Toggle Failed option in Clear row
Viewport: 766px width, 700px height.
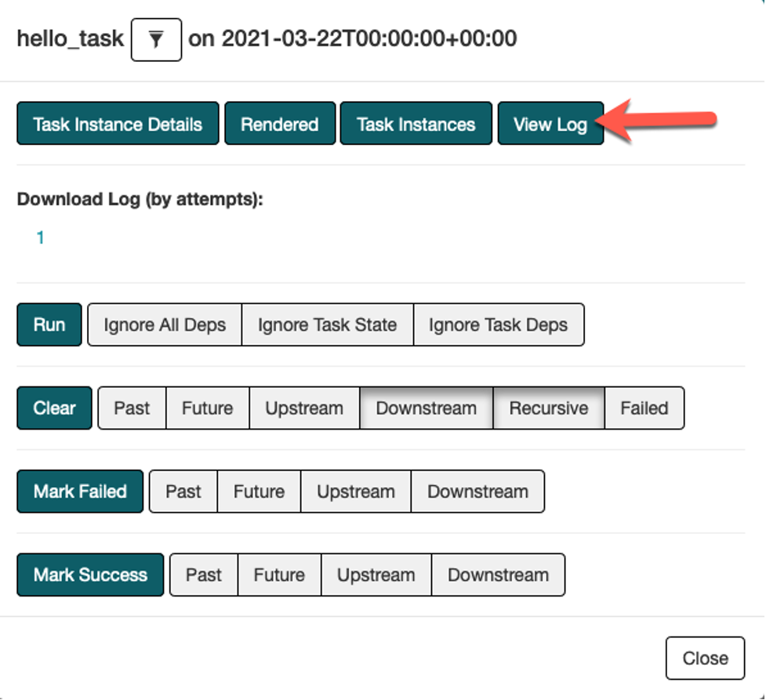644,408
